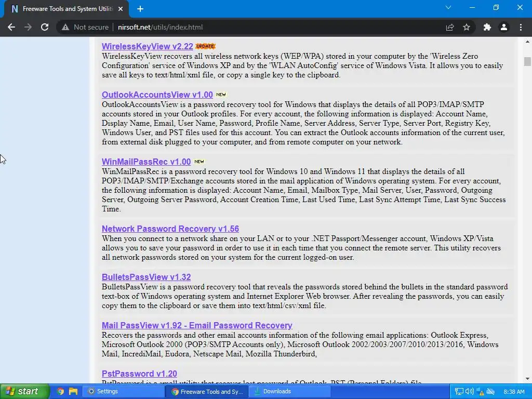Image resolution: width=532 pixels, height=399 pixels.
Task: Open the WinMailPassRec v1.00 link
Action: [146, 162]
